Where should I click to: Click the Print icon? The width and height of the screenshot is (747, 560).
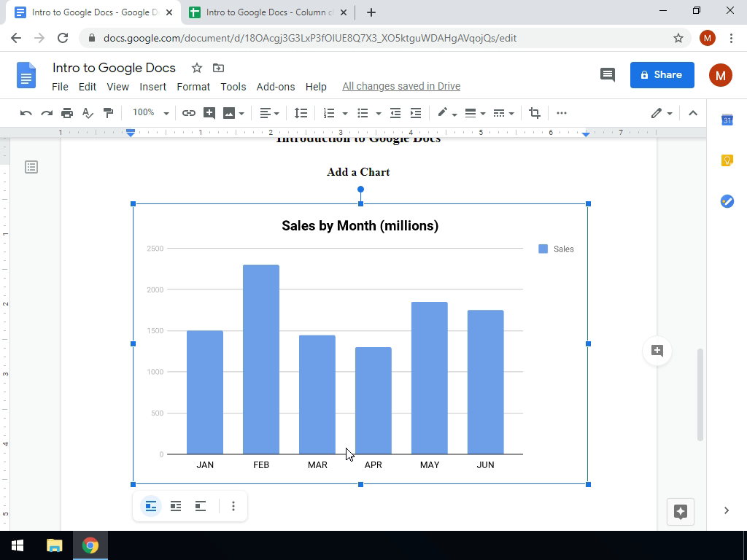(x=67, y=113)
